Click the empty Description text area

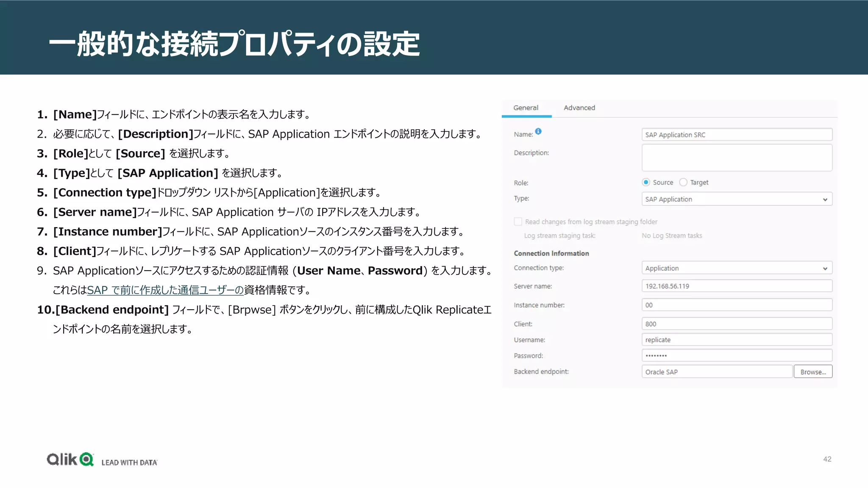pos(737,158)
